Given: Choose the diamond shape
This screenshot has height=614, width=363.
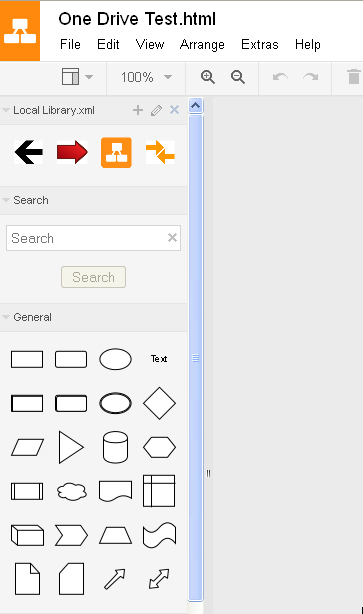Looking at the screenshot, I should tap(159, 403).
